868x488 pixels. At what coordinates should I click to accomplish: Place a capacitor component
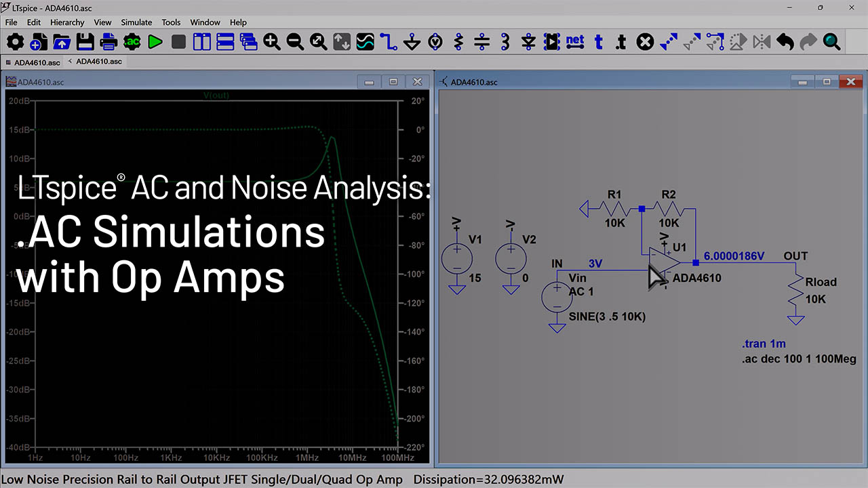click(x=481, y=42)
